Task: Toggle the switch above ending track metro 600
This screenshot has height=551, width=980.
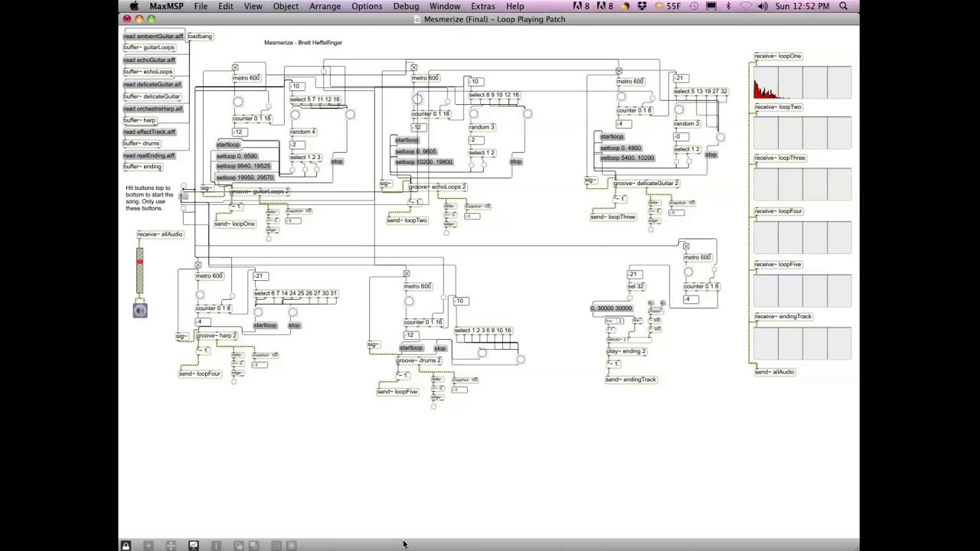Action: pos(686,246)
